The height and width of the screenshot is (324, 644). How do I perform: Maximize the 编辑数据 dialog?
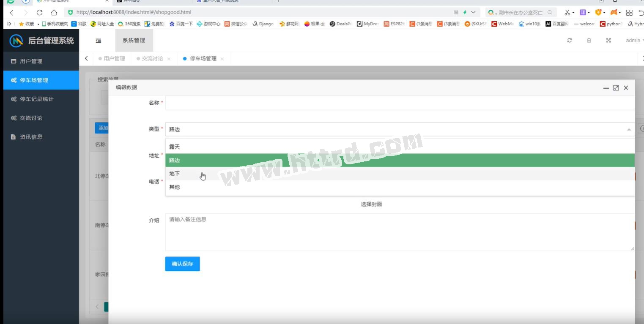616,88
